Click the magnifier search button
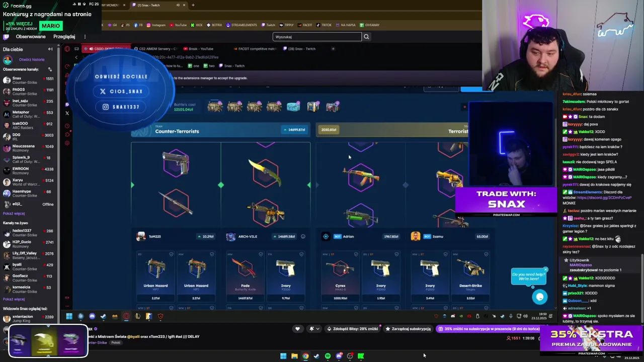This screenshot has height=362, width=644. (366, 37)
